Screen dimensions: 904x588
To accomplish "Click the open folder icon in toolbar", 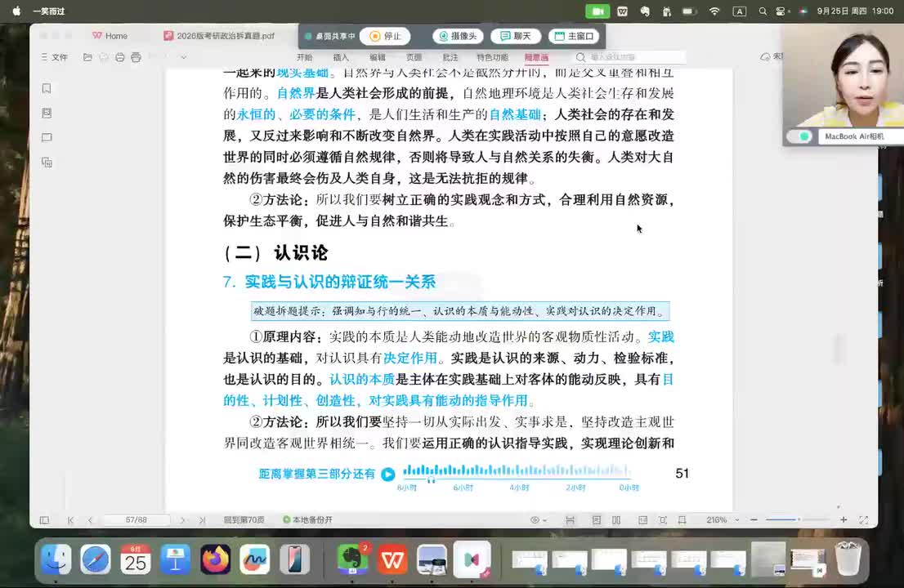I will pyautogui.click(x=87, y=57).
